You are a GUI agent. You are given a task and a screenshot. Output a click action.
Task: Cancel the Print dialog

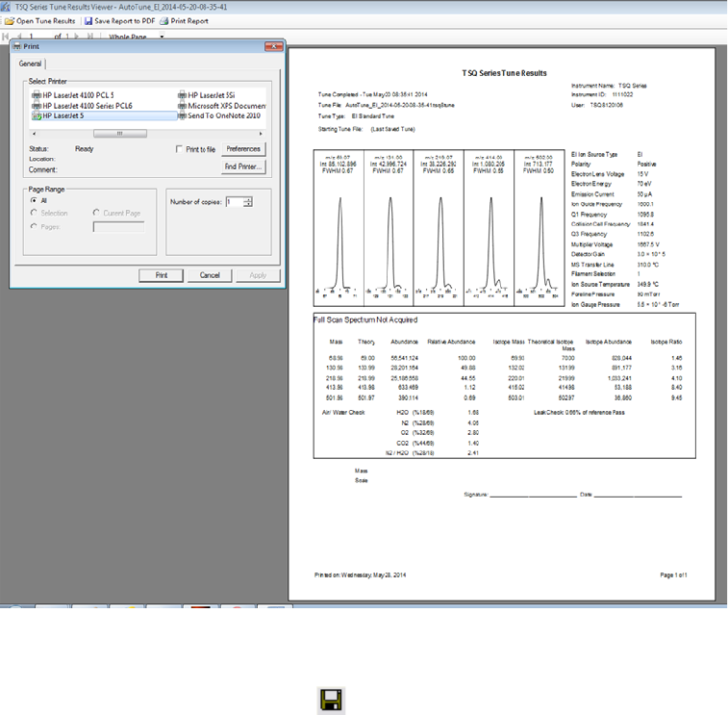210,274
